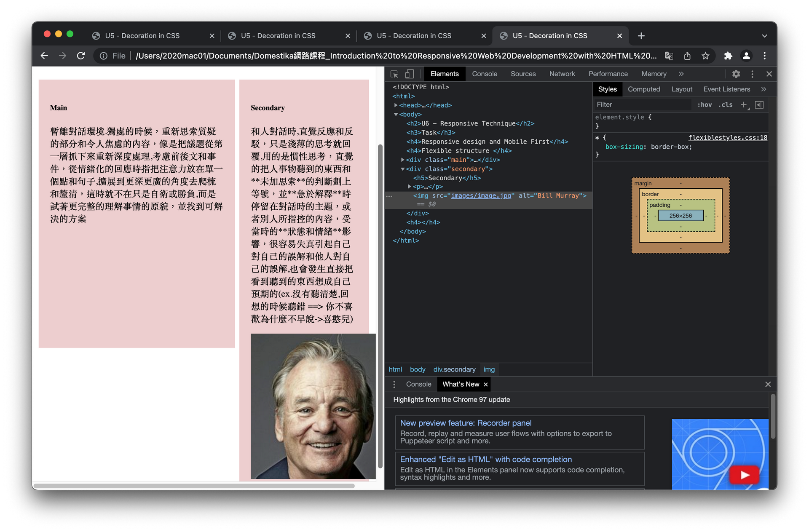Show more DevTools panel tabs

click(x=681, y=74)
